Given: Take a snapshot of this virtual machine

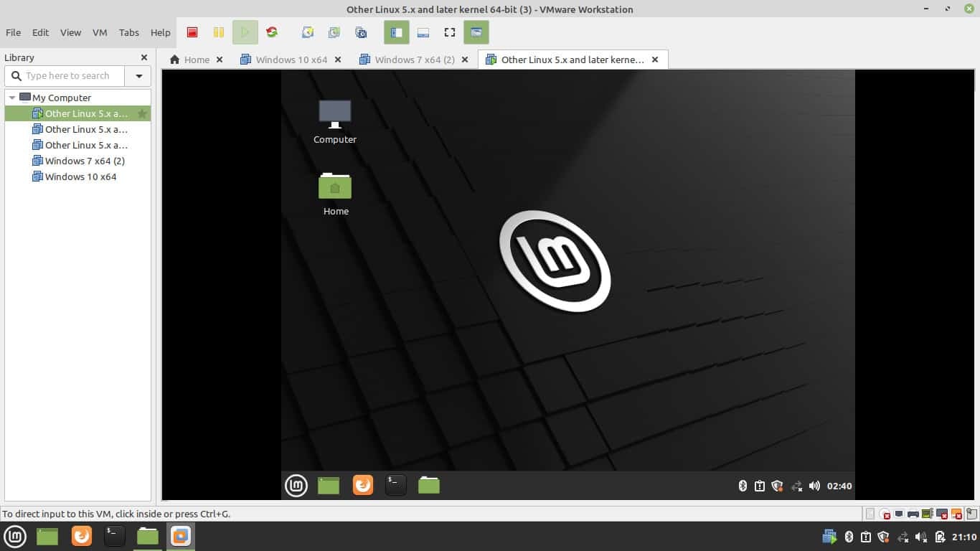Looking at the screenshot, I should coord(308,32).
